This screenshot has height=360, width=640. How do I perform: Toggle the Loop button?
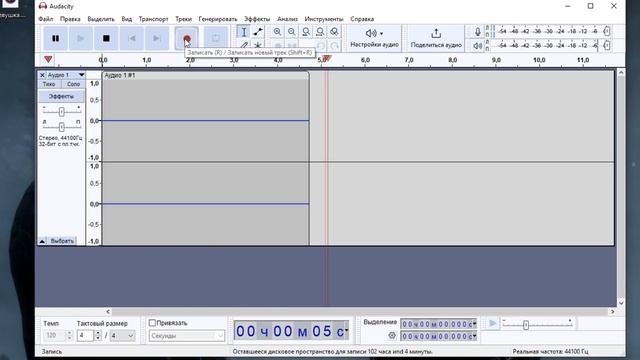tap(216, 38)
